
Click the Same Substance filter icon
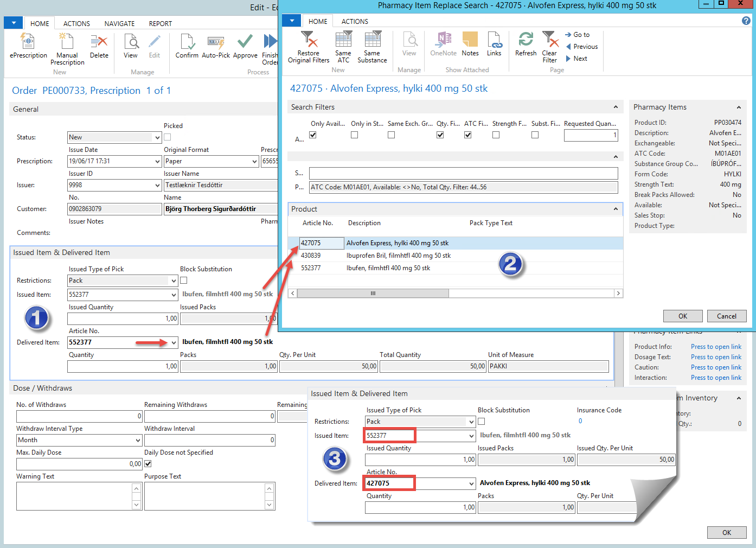[x=372, y=40]
